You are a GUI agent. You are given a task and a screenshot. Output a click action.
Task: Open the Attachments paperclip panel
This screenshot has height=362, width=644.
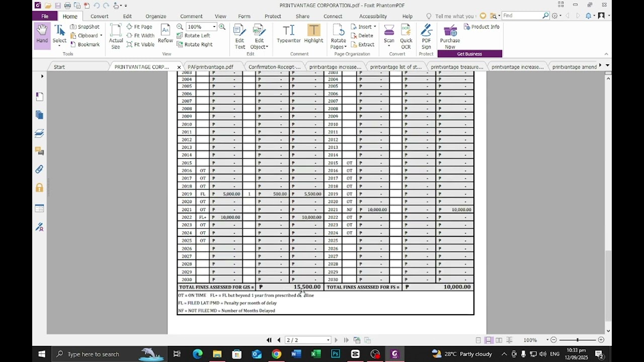[39, 169]
